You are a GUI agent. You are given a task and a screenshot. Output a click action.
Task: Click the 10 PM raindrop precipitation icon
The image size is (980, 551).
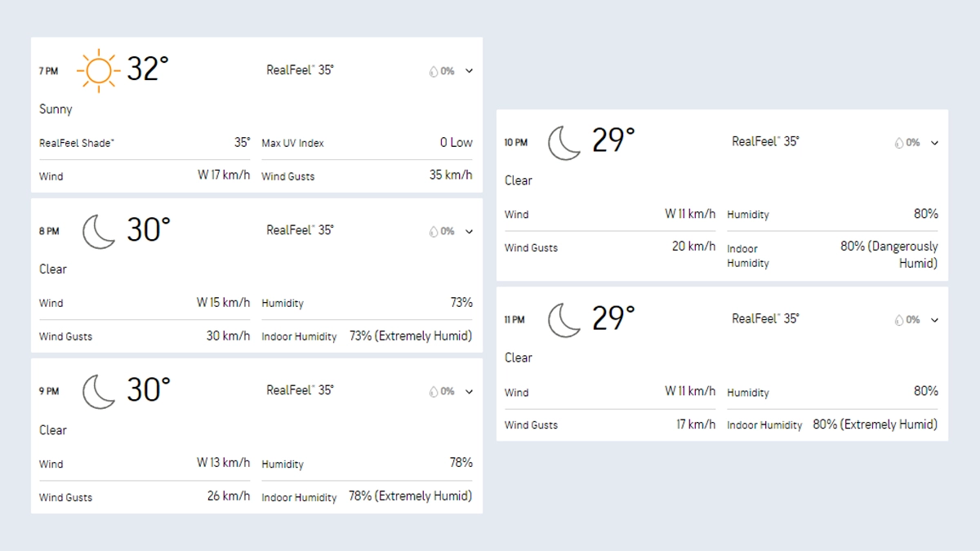(x=899, y=143)
